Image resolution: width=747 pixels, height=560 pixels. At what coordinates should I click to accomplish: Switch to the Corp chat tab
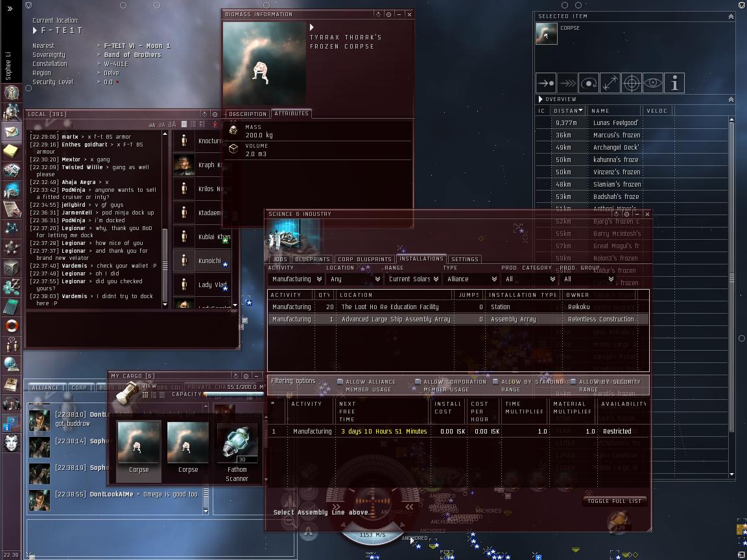[79, 388]
